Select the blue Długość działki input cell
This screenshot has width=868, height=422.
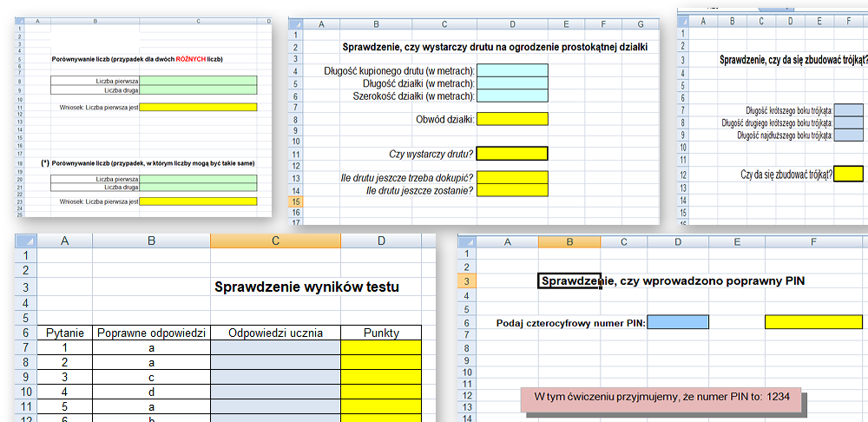(512, 83)
